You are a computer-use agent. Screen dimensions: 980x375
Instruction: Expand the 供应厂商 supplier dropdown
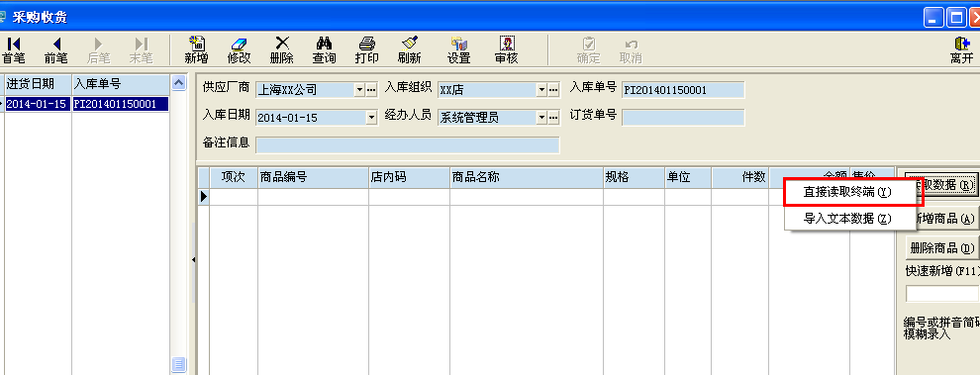359,90
